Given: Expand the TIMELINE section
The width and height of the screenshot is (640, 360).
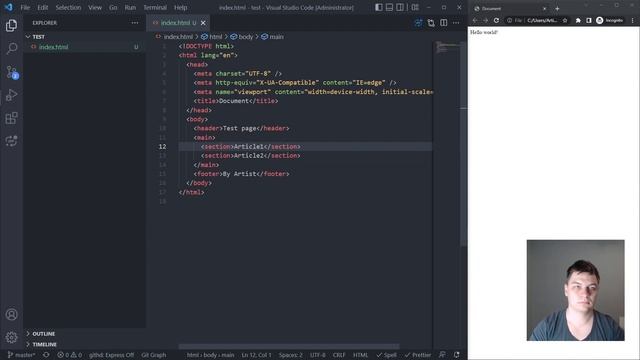Looking at the screenshot, I should point(84,344).
